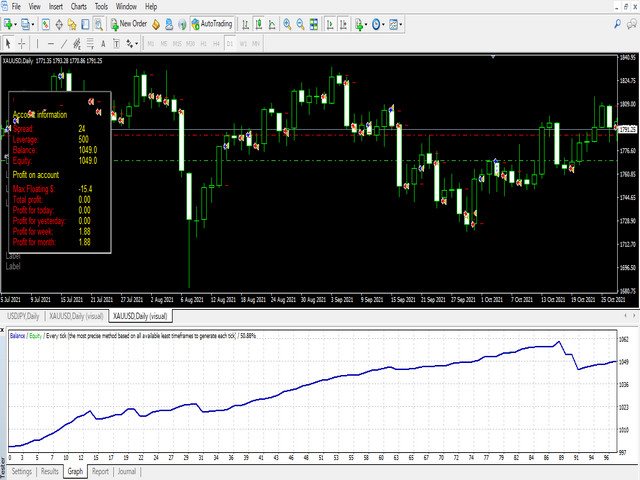
Task: Expand the Templates dropdown arrow
Action: pos(401,24)
